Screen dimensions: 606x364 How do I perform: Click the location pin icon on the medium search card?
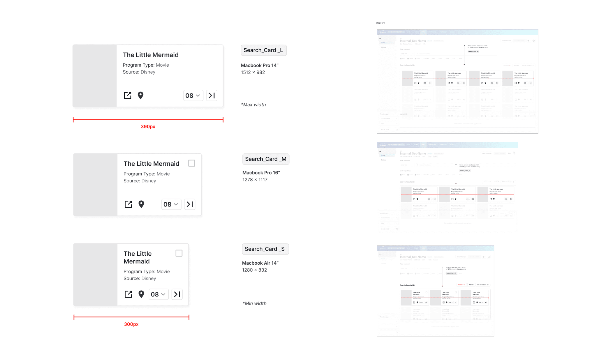click(142, 204)
